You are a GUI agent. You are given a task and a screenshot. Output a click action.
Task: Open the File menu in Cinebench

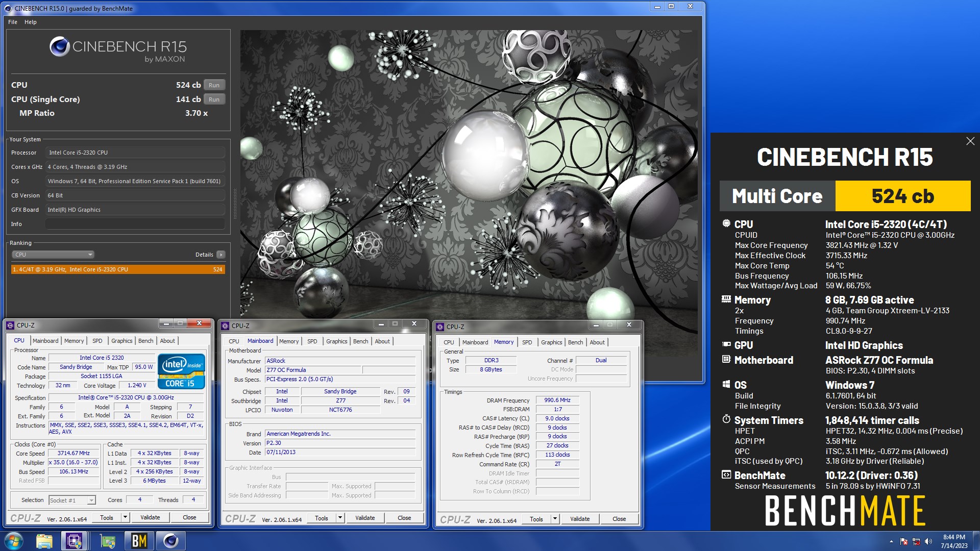[x=13, y=22]
